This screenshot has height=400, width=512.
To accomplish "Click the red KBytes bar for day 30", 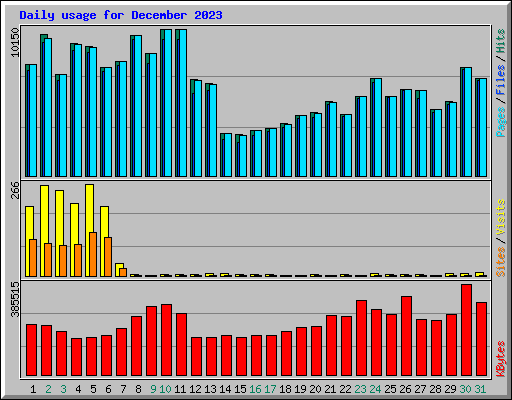I will [x=466, y=330].
